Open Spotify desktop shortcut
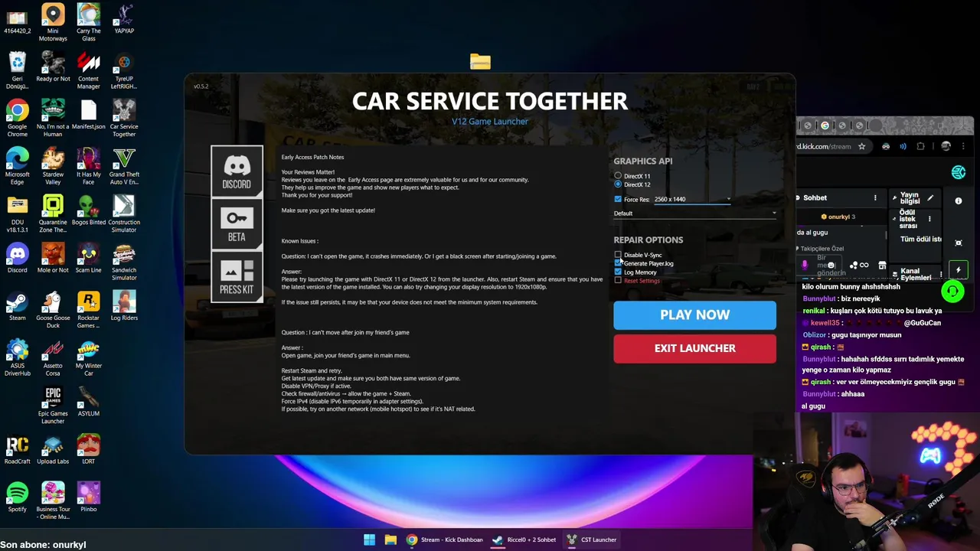980x551 pixels. [18, 497]
